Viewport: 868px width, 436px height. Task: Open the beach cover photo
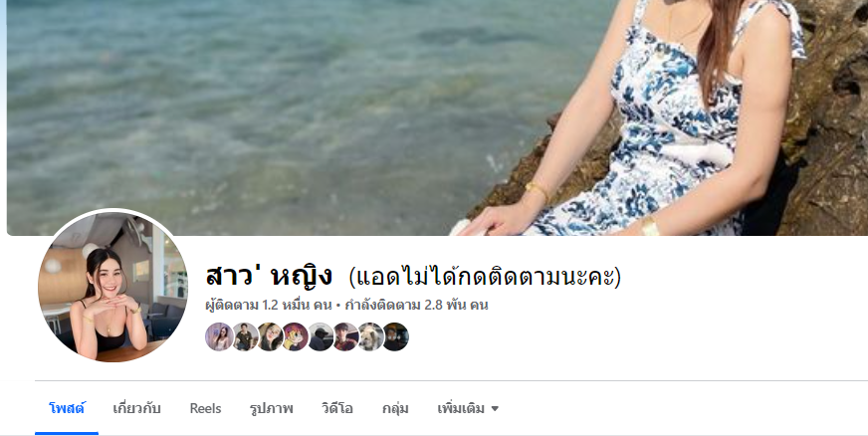[x=437, y=117]
